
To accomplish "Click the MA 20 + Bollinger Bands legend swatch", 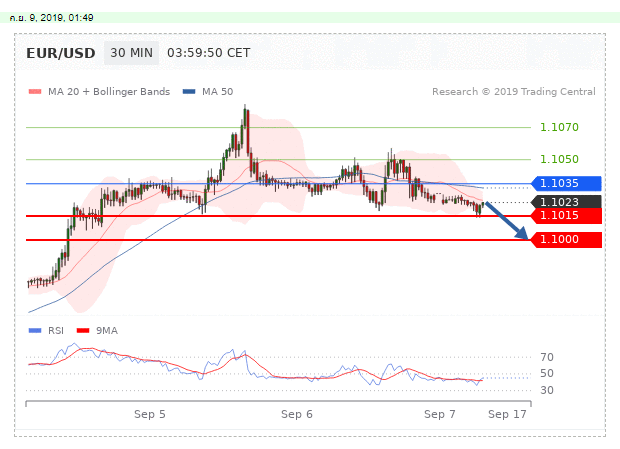I will pyautogui.click(x=35, y=92).
